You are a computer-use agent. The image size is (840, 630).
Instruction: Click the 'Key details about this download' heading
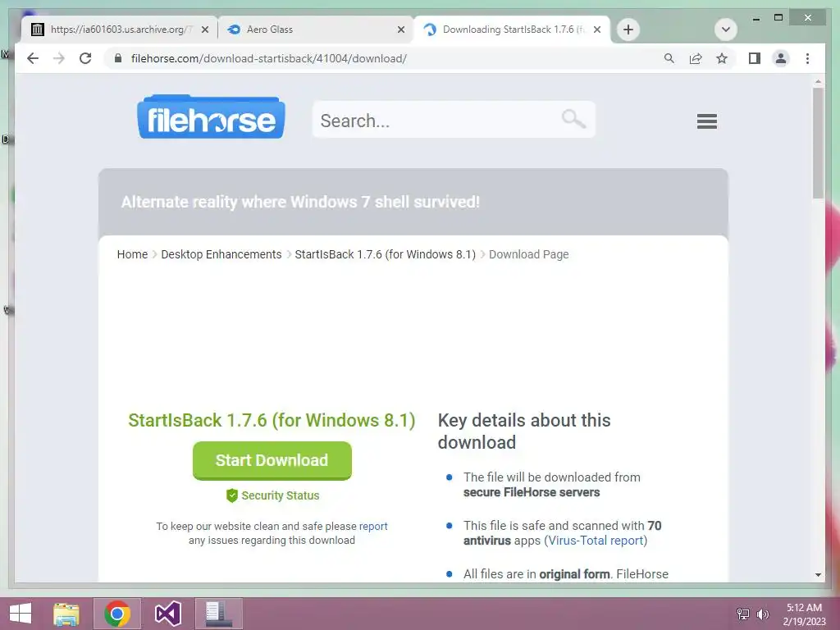point(524,431)
